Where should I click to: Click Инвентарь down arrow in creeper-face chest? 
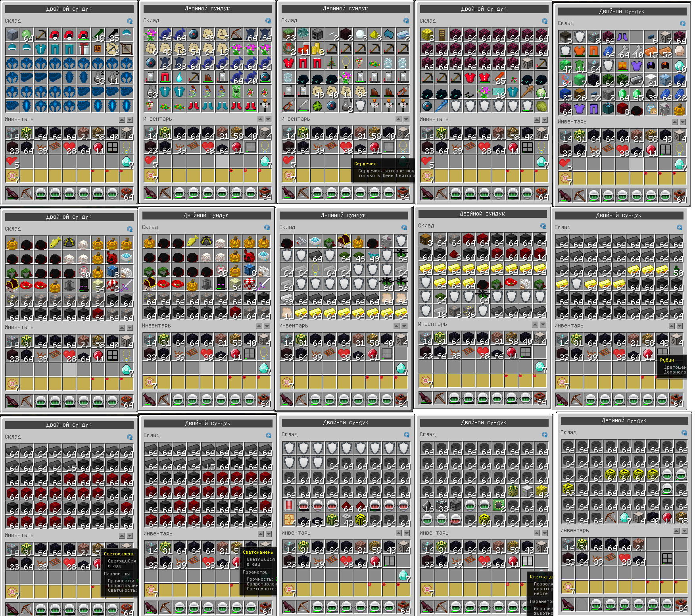click(x=268, y=119)
